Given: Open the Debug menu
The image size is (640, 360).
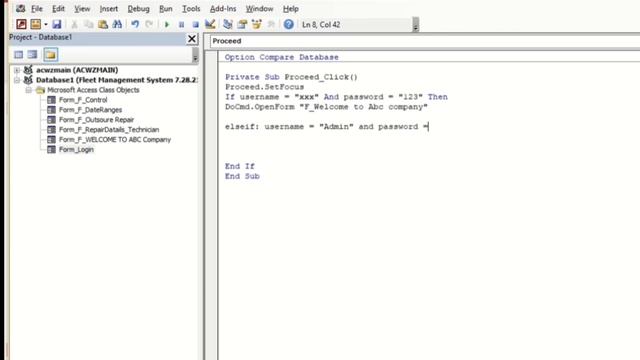Looking at the screenshot, I should click(138, 9).
